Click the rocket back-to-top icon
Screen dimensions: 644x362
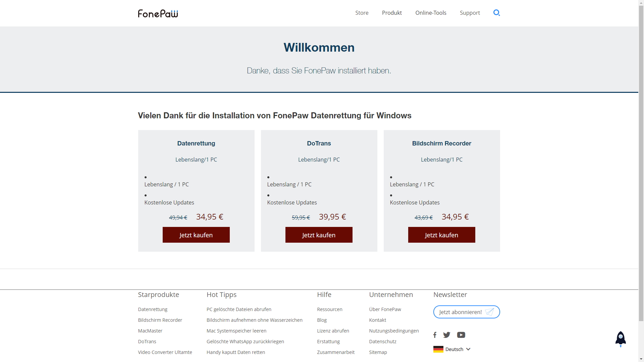pos(621,339)
